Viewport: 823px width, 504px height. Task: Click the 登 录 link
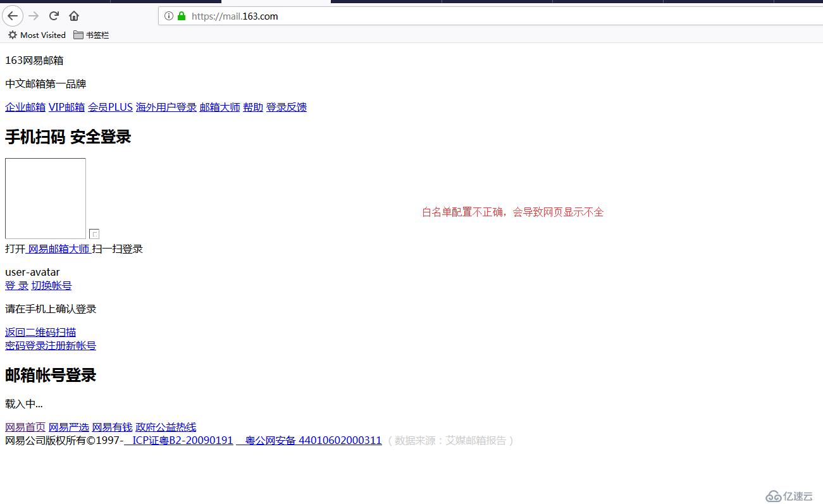tap(16, 285)
